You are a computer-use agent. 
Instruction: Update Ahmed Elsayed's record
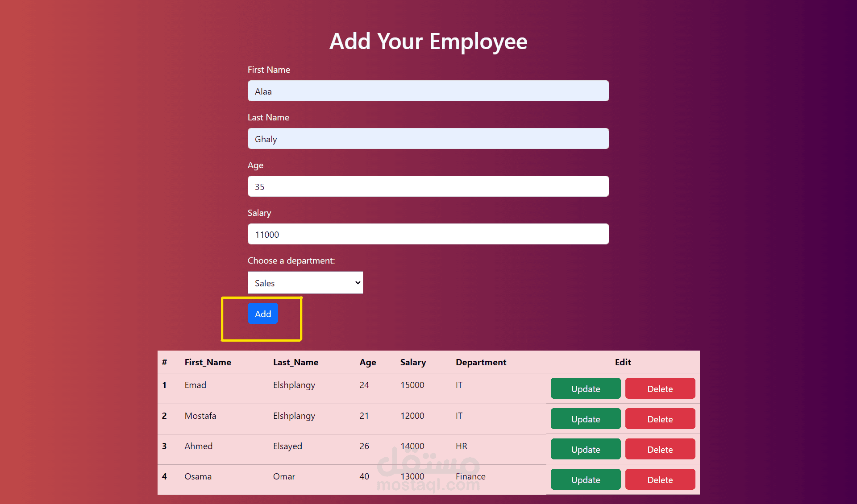(585, 449)
